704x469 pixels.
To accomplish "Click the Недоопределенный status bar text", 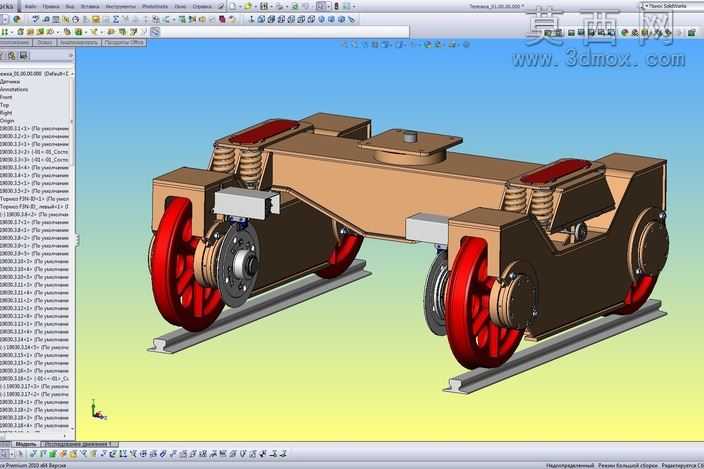I will coord(570,465).
